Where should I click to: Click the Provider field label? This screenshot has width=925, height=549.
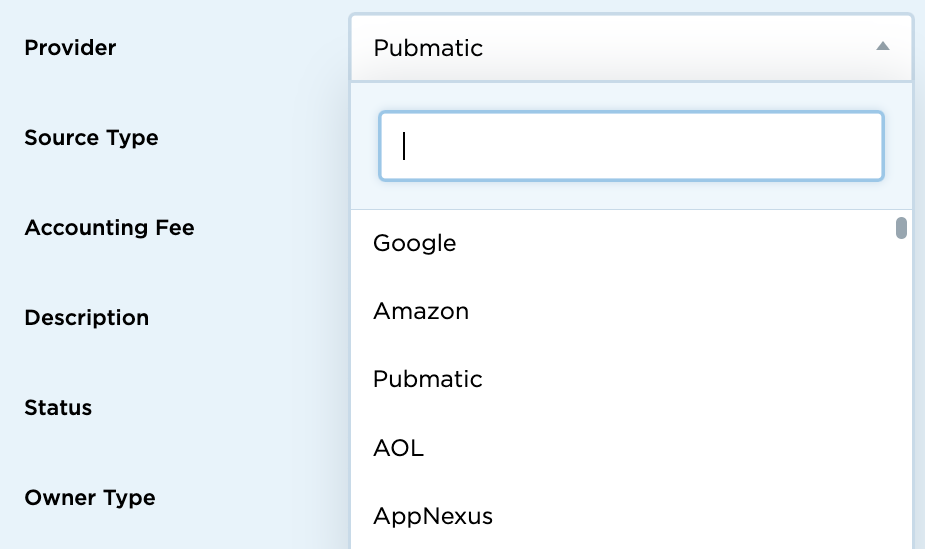70,47
